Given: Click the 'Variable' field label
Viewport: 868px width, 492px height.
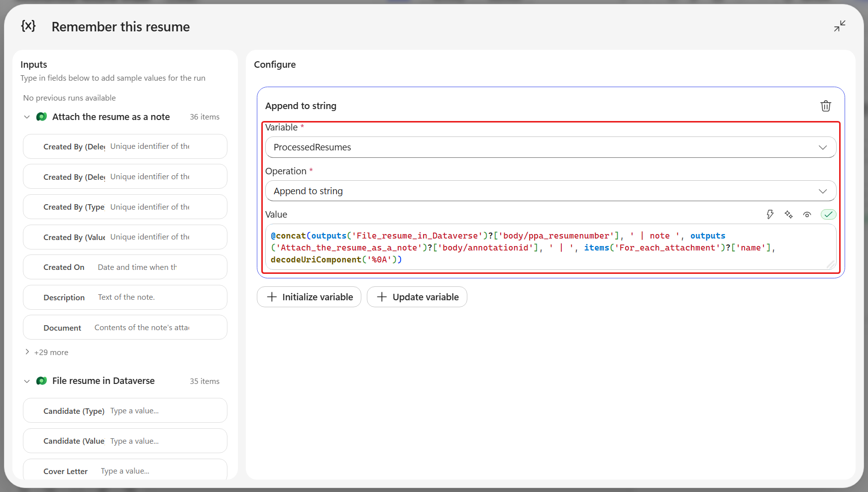Looking at the screenshot, I should click(281, 127).
